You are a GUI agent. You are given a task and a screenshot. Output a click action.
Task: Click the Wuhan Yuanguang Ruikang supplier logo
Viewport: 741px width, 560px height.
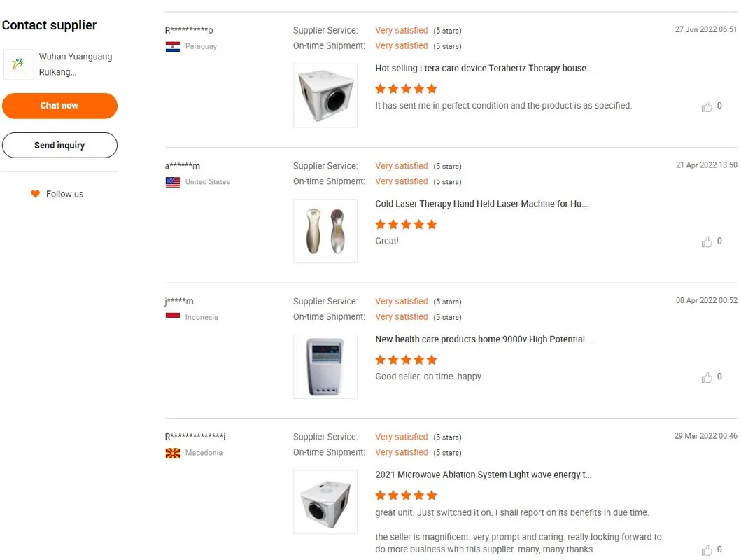(18, 64)
